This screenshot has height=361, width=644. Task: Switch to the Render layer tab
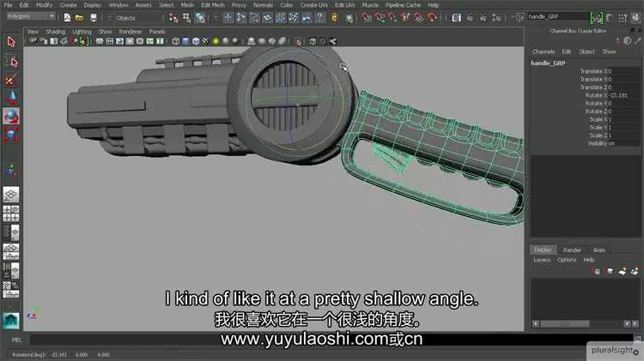click(x=572, y=250)
